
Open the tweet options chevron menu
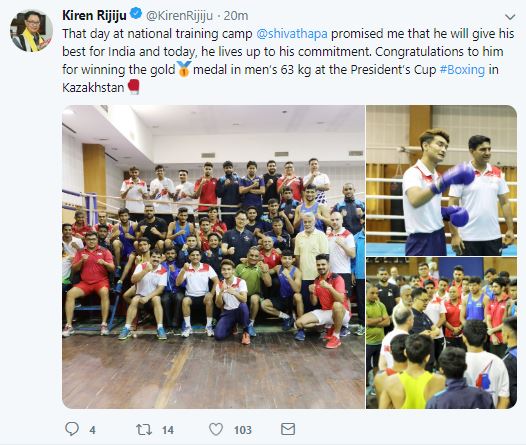click(510, 17)
